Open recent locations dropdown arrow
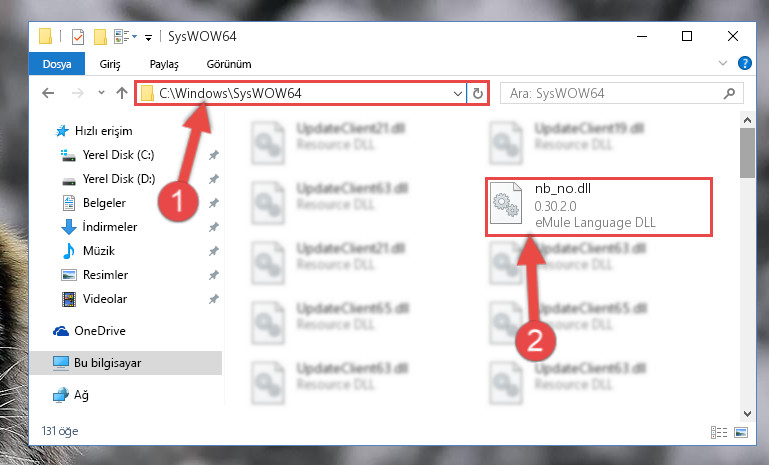Image resolution: width=769 pixels, height=465 pixels. pos(101,92)
